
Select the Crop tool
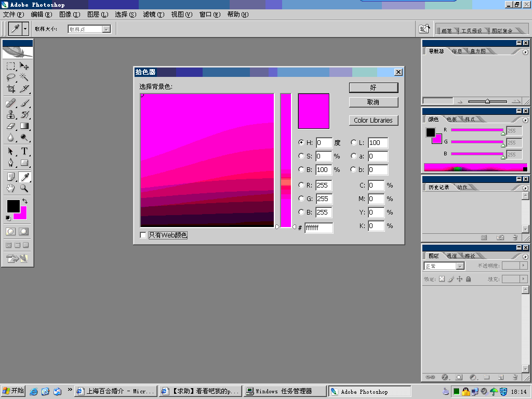[x=11, y=89]
